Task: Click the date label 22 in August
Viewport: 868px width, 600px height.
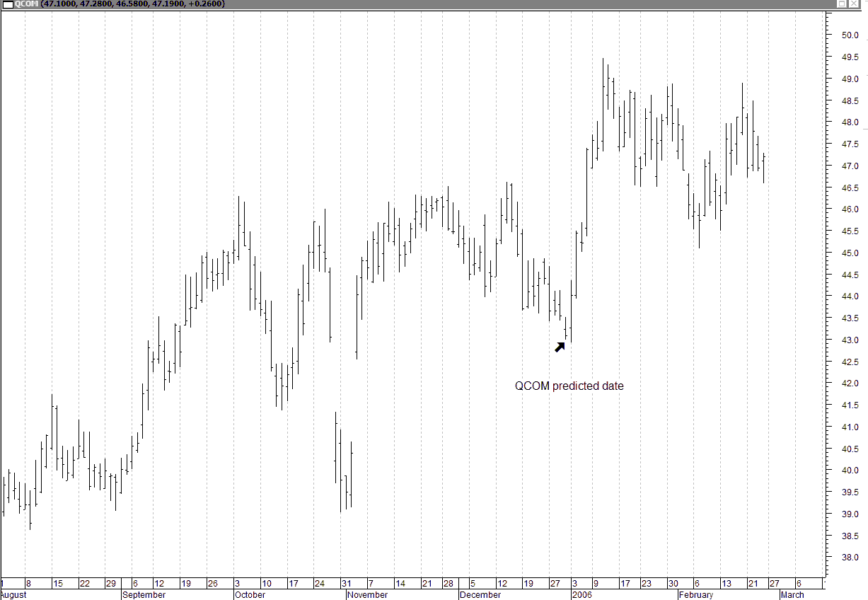Action: click(85, 584)
